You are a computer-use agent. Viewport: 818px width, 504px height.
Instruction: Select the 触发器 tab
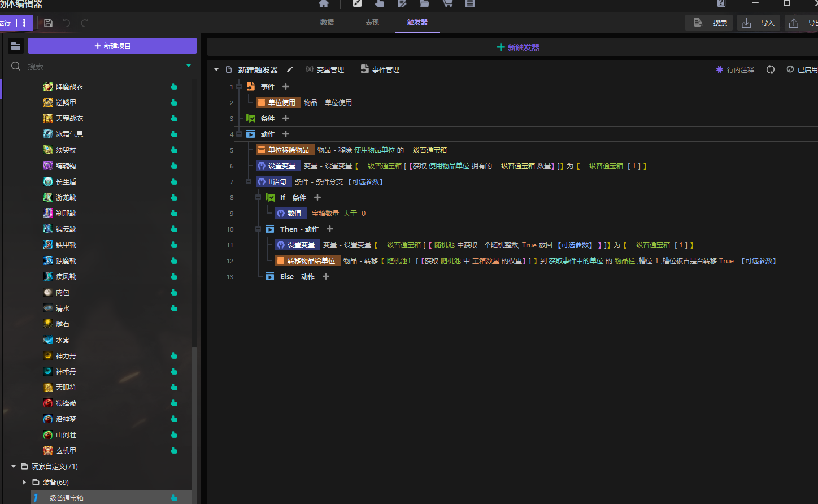point(417,23)
